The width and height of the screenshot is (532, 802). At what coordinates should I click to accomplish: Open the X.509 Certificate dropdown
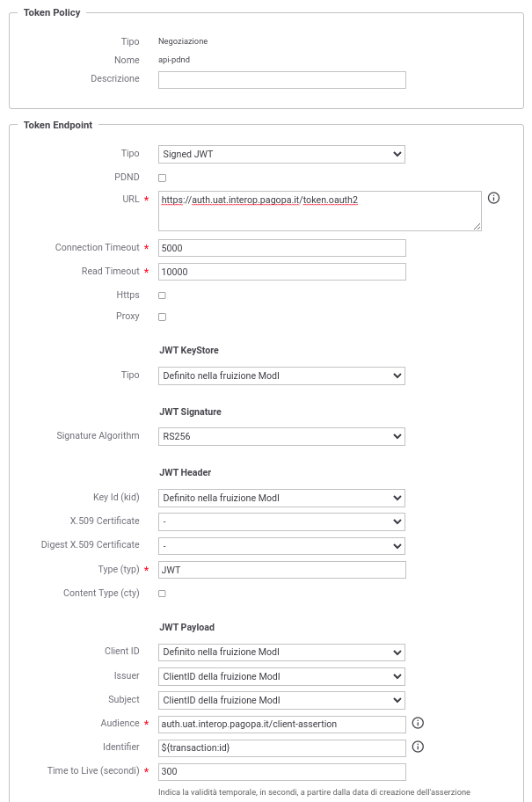pyautogui.click(x=281, y=521)
